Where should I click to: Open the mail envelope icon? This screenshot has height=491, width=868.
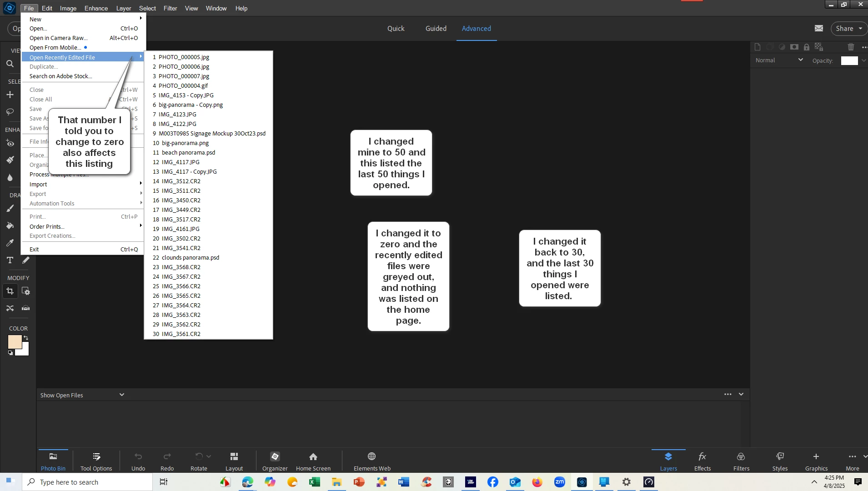(x=818, y=28)
